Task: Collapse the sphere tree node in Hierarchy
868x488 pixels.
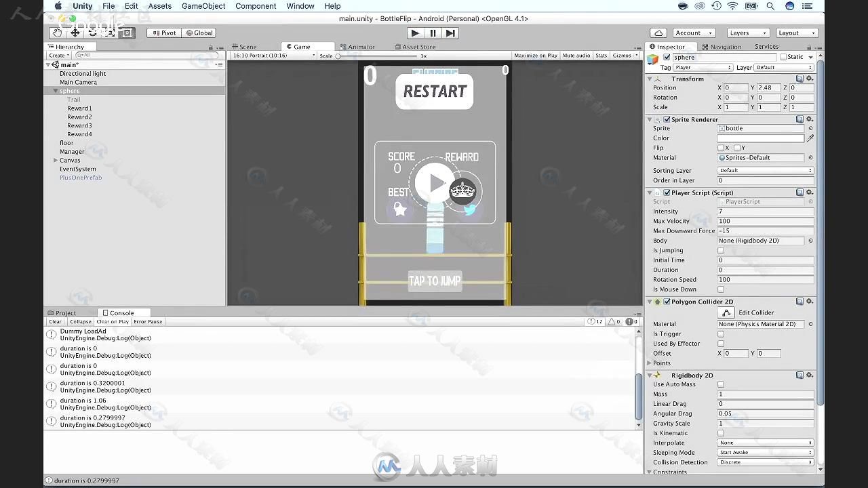Action: coord(56,91)
